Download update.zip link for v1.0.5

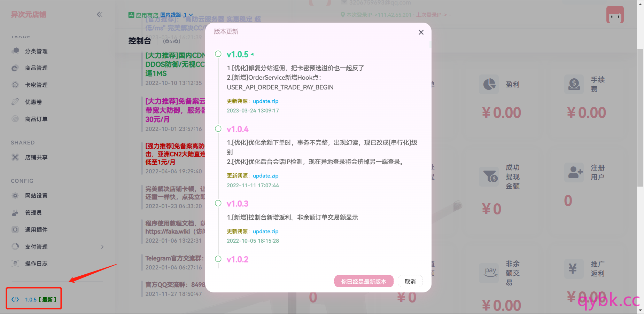(x=265, y=101)
